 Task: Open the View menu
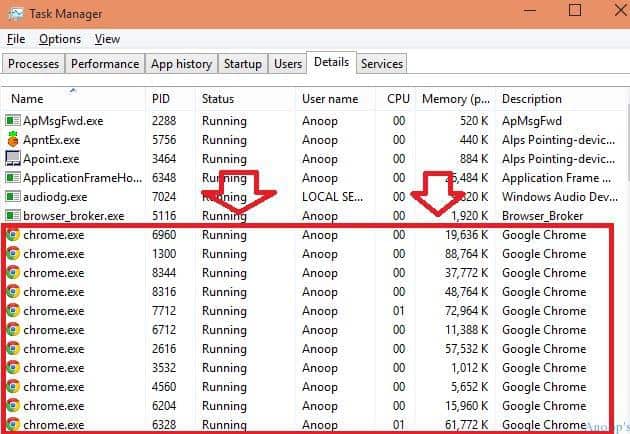[107, 39]
